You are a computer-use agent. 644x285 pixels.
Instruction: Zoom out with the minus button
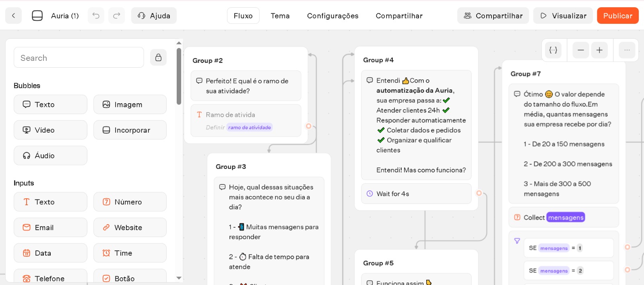(x=580, y=50)
